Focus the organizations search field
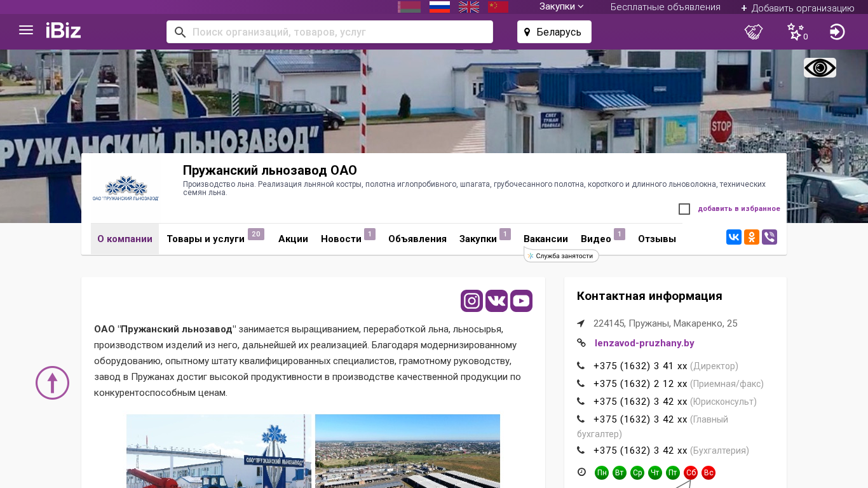The width and height of the screenshot is (868, 488). pyautogui.click(x=330, y=32)
